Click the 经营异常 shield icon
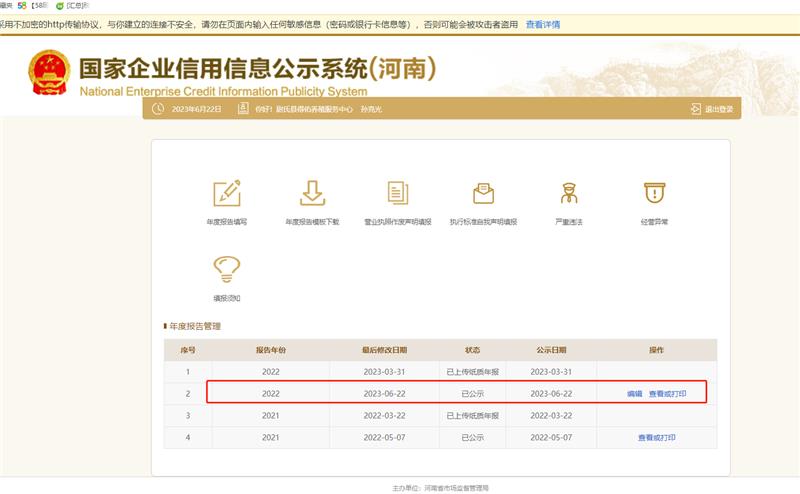 tap(654, 193)
